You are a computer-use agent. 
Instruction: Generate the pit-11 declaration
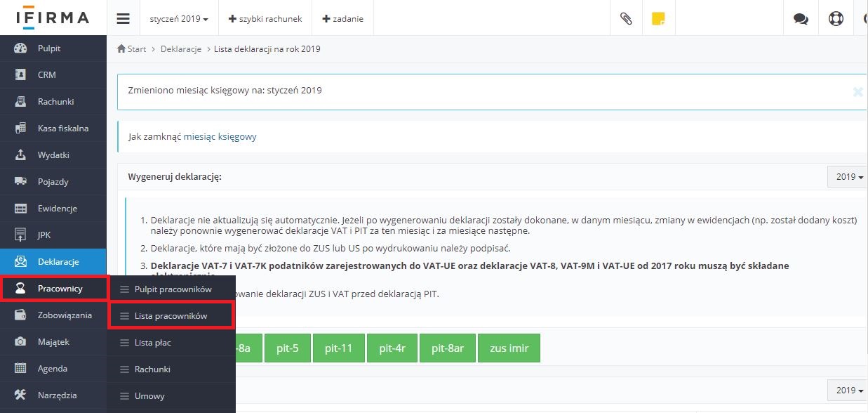pos(338,348)
